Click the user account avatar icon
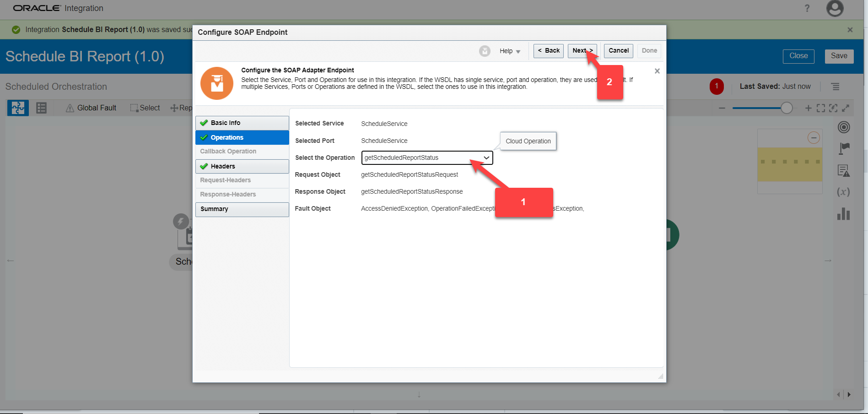This screenshot has width=868, height=414. point(835,8)
